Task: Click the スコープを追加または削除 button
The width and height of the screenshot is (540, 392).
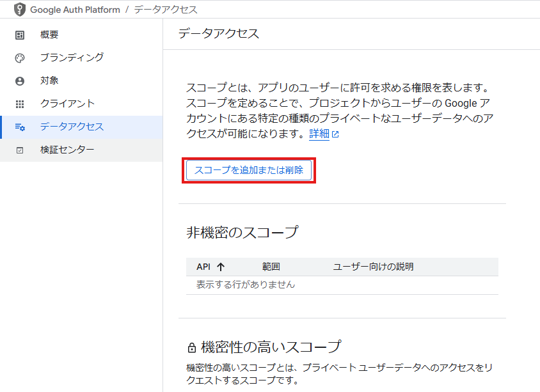Action: pyautogui.click(x=249, y=170)
